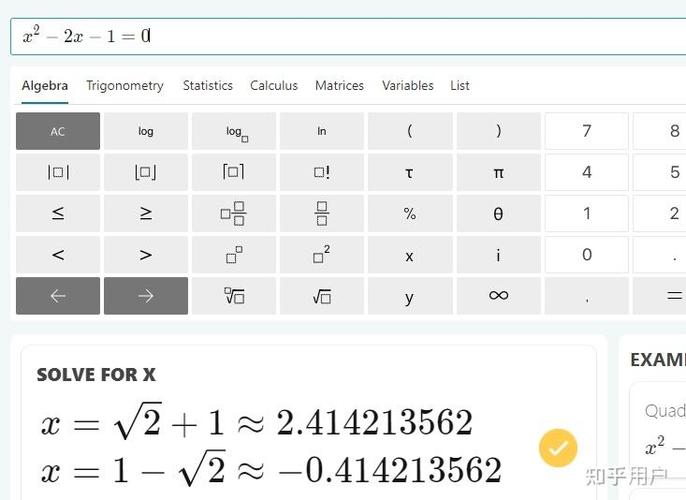Switch to the Variables tab
Viewport: 686px width, 500px height.
(408, 86)
